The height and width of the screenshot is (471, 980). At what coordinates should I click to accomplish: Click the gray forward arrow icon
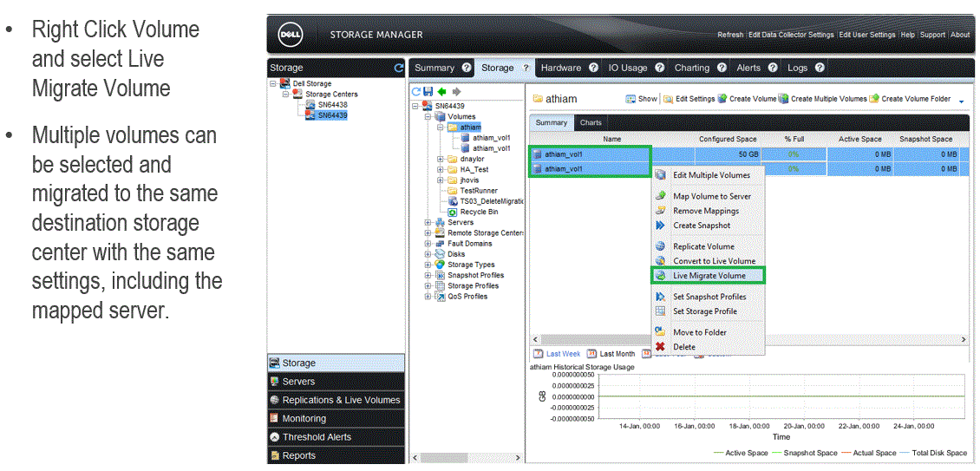[456, 91]
